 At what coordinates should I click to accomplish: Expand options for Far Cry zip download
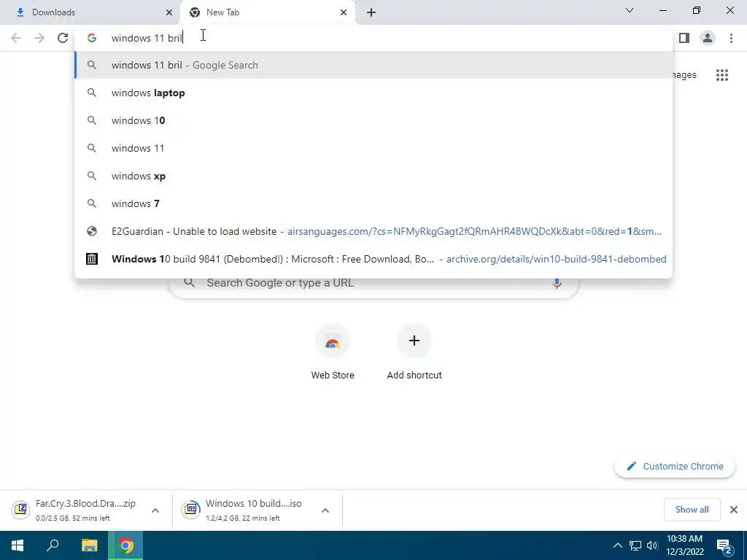(x=155, y=510)
